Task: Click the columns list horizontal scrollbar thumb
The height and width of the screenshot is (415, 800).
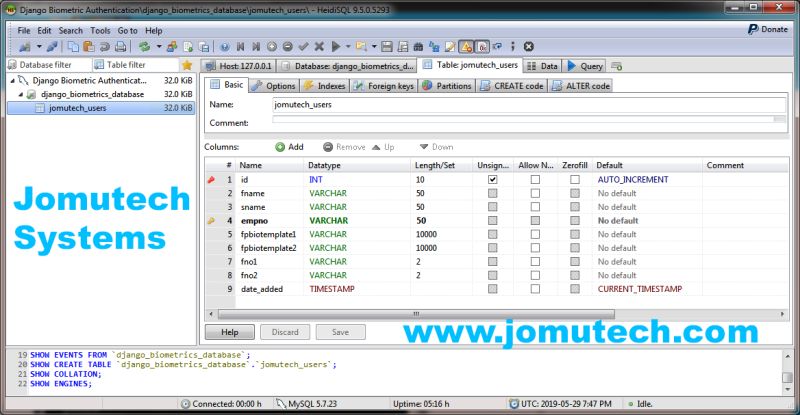Action: 416,314
